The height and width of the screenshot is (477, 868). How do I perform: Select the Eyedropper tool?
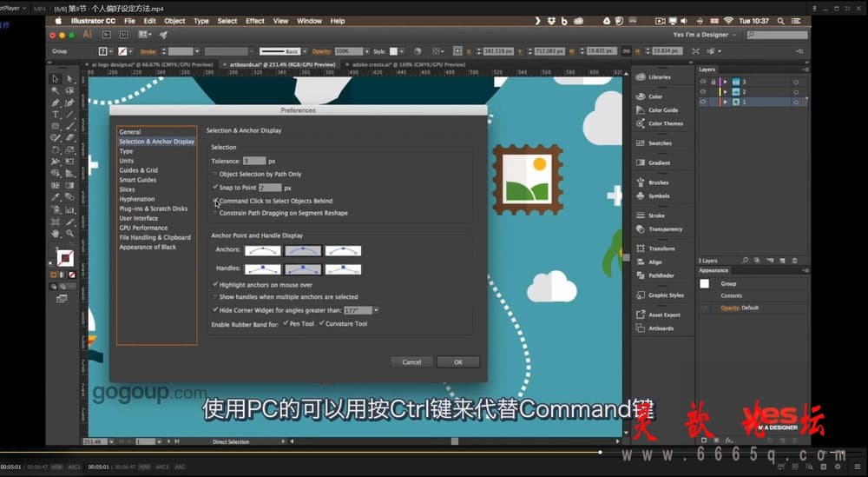56,197
